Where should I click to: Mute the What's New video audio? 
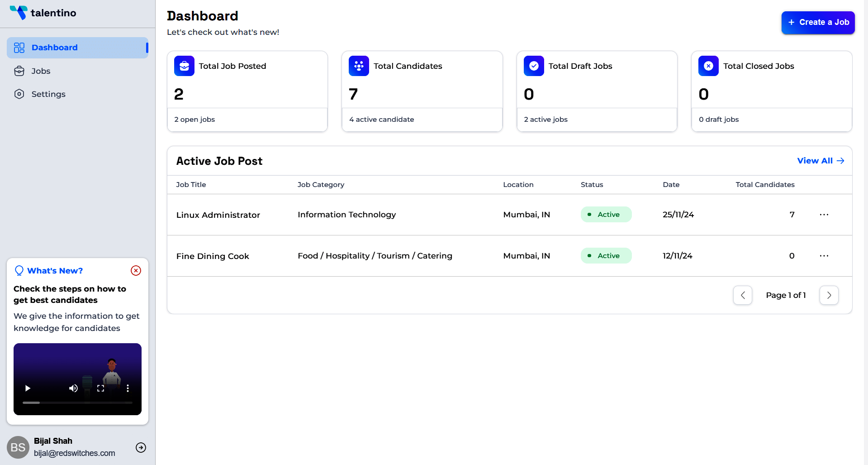coord(73,388)
